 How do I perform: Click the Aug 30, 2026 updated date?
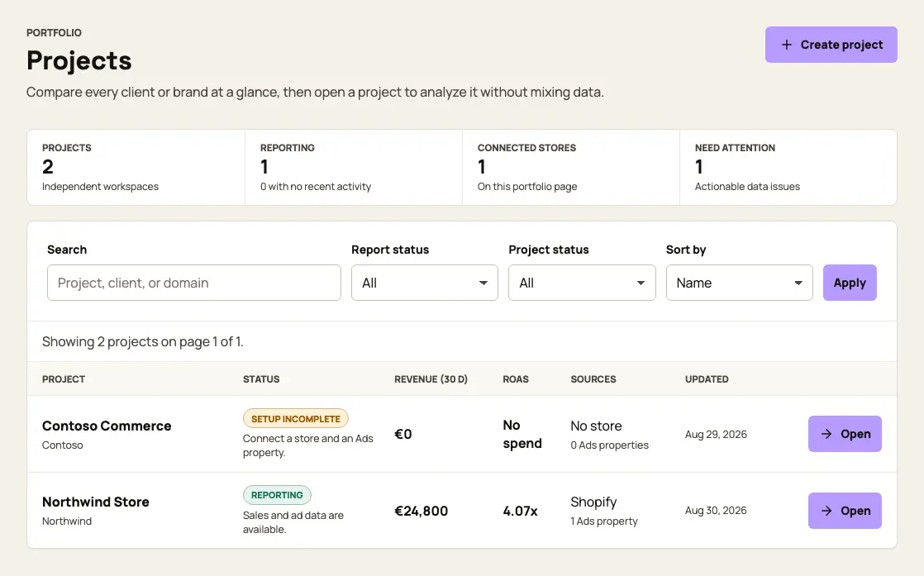click(716, 510)
